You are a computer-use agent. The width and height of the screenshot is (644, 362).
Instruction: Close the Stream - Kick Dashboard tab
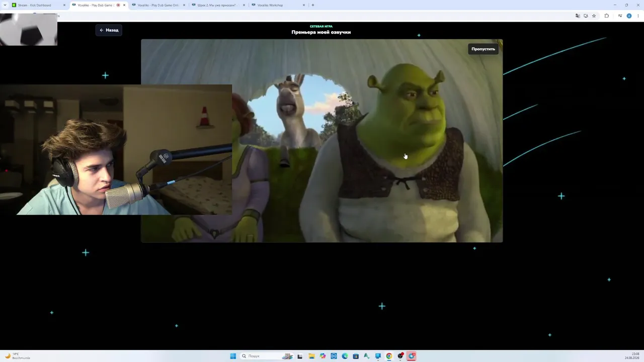pos(64,5)
